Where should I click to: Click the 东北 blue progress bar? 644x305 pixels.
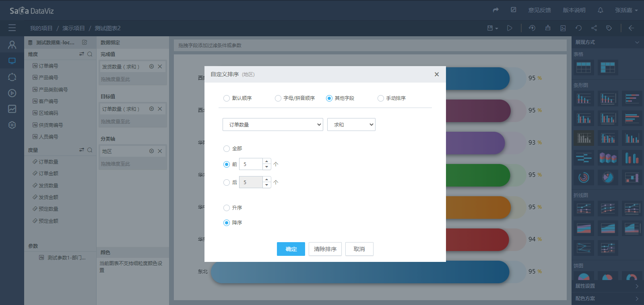360,272
